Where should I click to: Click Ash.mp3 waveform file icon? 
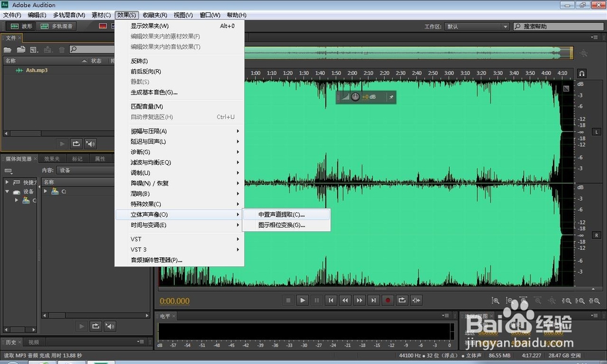pyautogui.click(x=19, y=70)
